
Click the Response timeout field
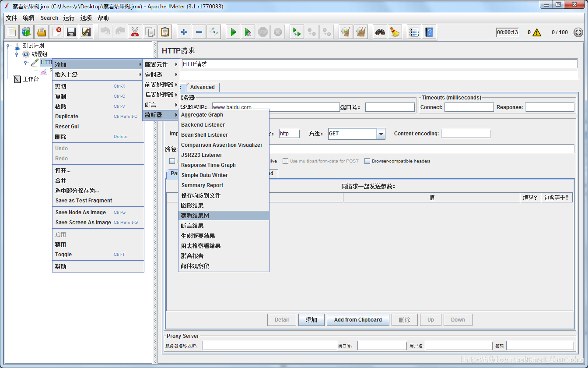(549, 107)
